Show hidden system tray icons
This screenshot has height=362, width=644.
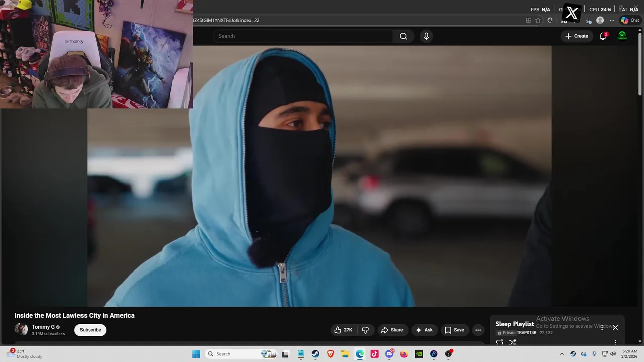(562, 354)
